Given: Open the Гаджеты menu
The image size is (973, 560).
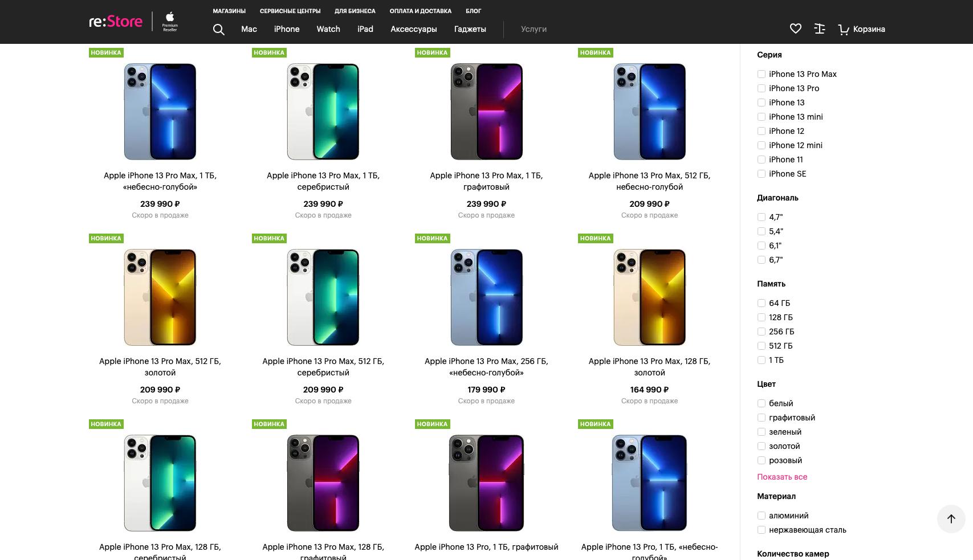Looking at the screenshot, I should pos(470,29).
